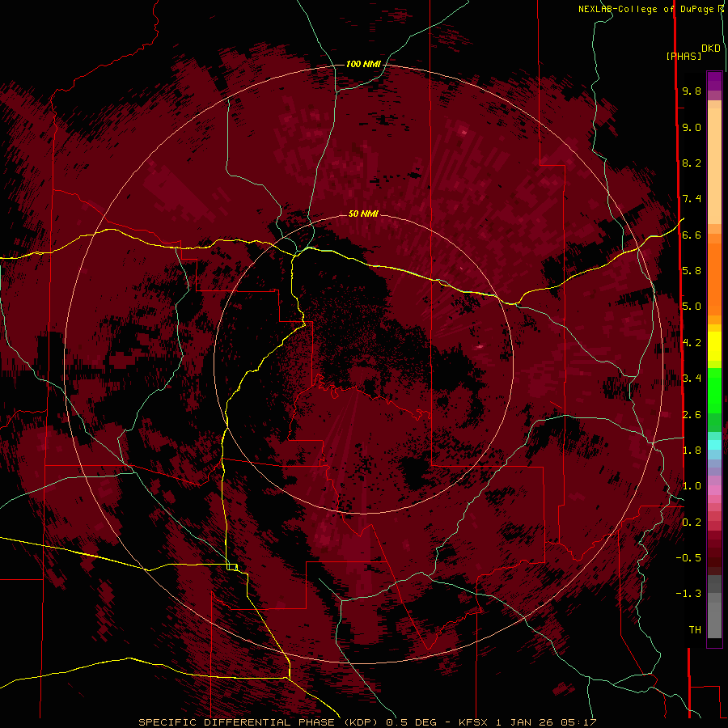Viewport: 728px width, 728px height.
Task: Pick the purple segment of the color scale
Action: pos(714,82)
